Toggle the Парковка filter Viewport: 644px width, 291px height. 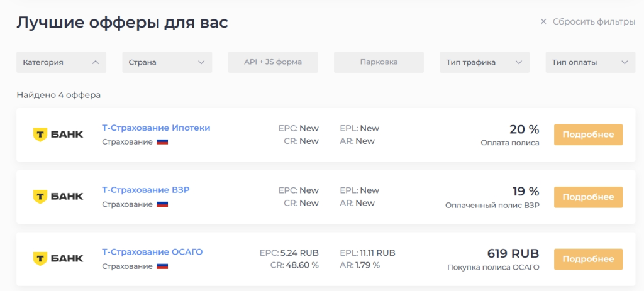tap(379, 62)
